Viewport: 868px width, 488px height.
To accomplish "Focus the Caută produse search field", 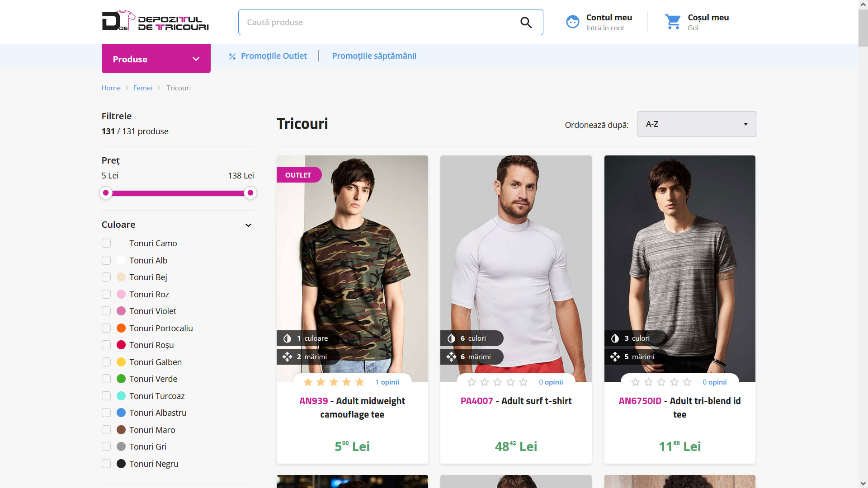I will tap(380, 23).
